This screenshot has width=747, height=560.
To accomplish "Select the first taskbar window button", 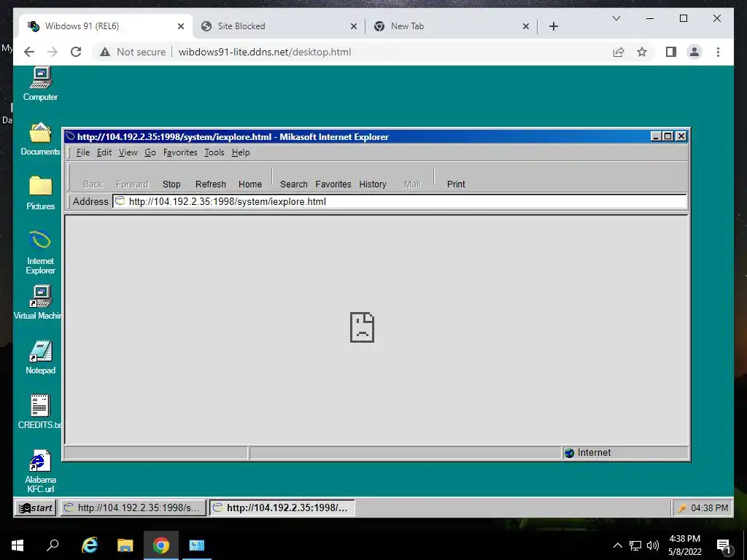I will point(133,508).
